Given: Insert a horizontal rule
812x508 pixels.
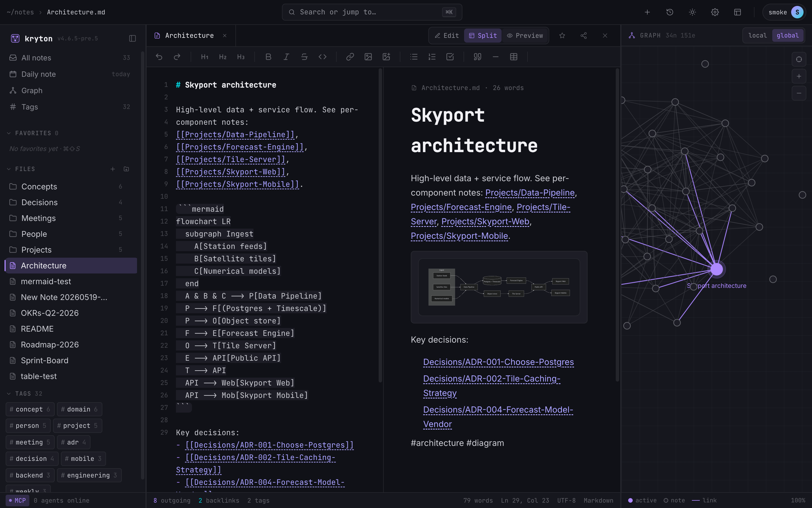Looking at the screenshot, I should [x=496, y=57].
